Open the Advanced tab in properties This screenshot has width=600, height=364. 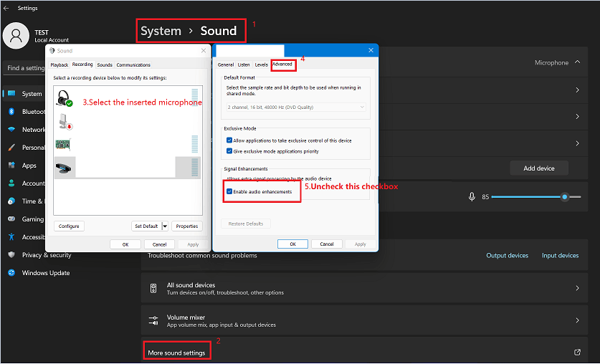point(282,64)
